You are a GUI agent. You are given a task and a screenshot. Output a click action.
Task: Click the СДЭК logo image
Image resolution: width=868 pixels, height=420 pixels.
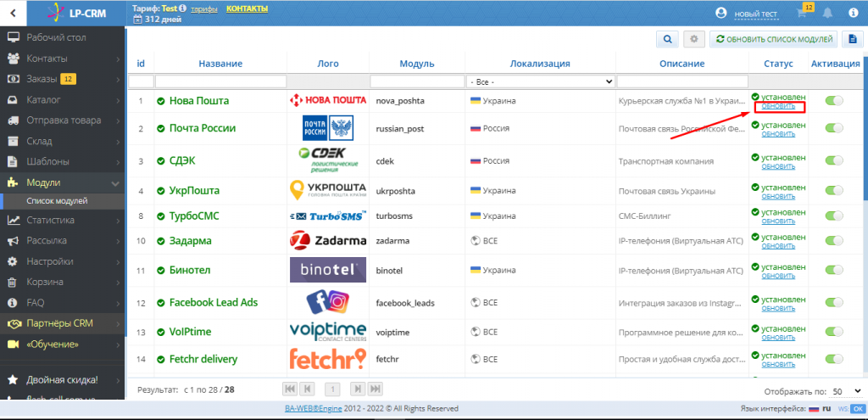click(x=328, y=160)
